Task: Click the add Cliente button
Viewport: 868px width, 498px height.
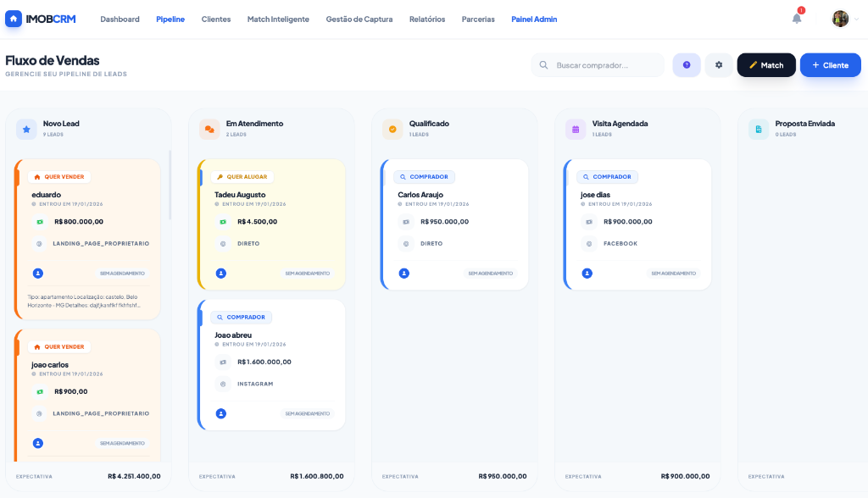Action: (830, 65)
